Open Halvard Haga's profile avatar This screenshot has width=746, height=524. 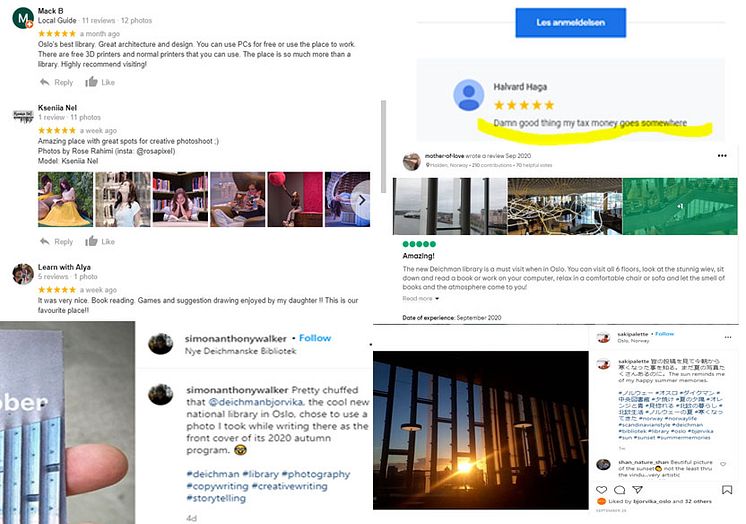(468, 95)
